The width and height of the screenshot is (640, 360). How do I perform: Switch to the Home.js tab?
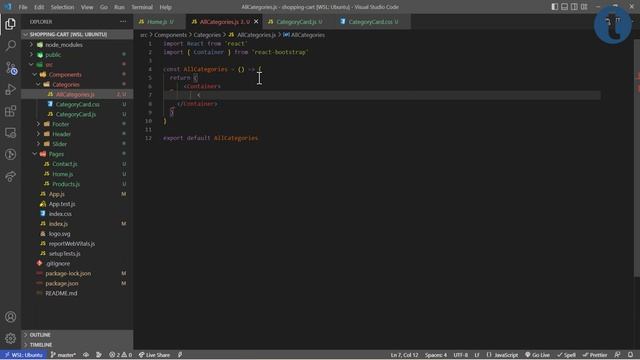pos(160,22)
